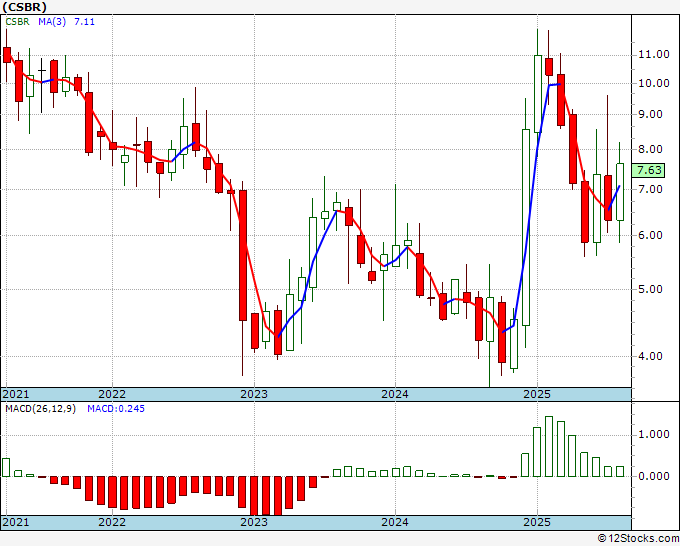This screenshot has height=546, width=680.
Task: Click the latest green candlestick near 7.63
Action: (x=620, y=192)
